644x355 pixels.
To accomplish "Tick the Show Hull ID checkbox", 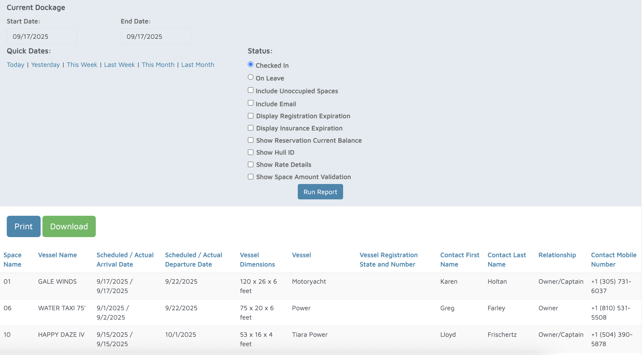I will pos(250,152).
